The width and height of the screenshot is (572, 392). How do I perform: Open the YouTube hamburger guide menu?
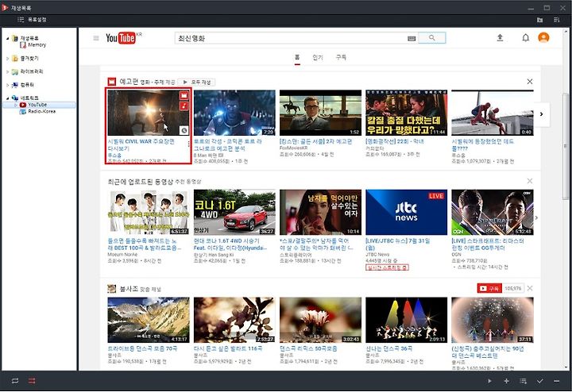96,38
